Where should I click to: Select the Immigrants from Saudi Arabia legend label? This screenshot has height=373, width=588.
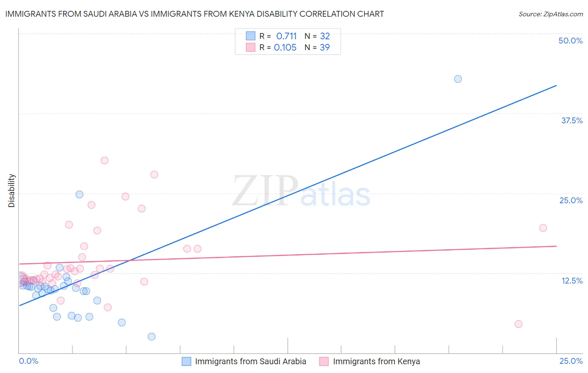pyautogui.click(x=251, y=361)
